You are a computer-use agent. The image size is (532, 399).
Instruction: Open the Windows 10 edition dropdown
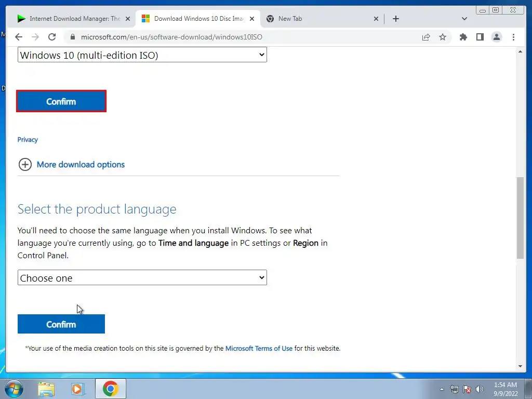coord(142,55)
